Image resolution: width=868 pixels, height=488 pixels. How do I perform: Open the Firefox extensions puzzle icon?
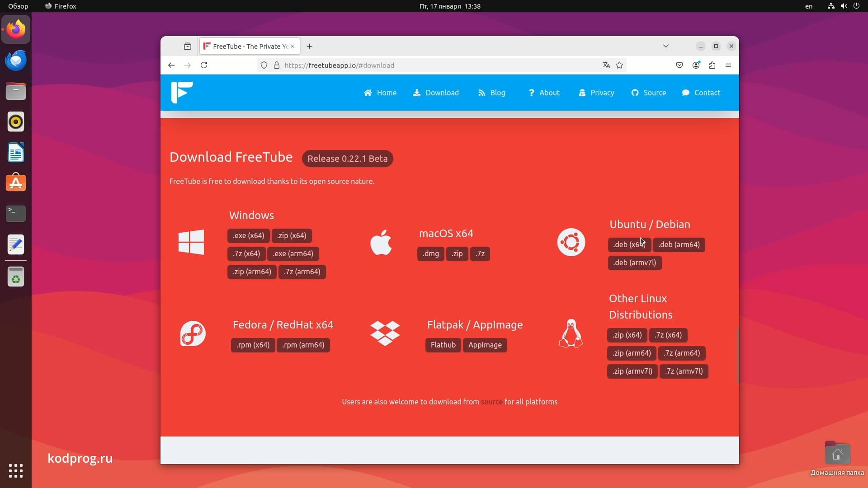click(x=712, y=65)
